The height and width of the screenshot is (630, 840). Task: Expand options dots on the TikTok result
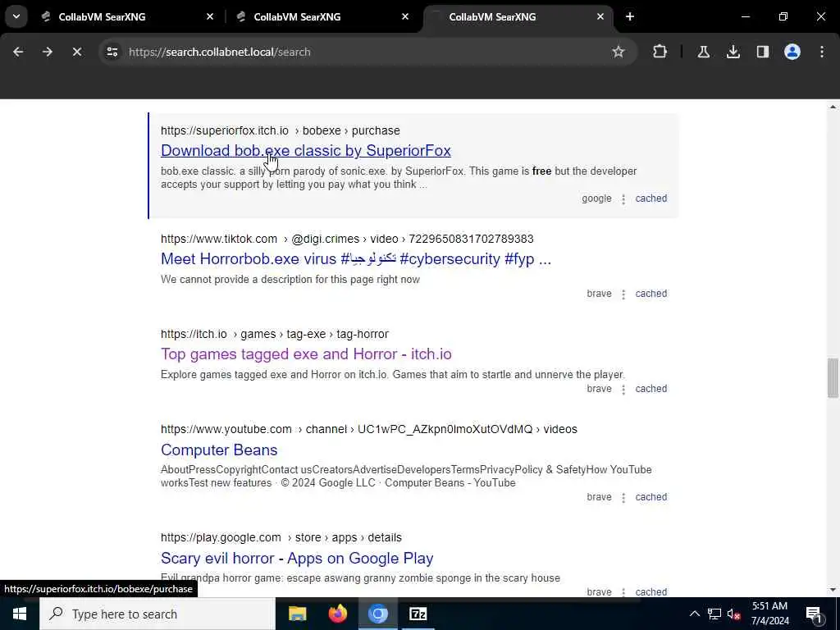pos(623,294)
